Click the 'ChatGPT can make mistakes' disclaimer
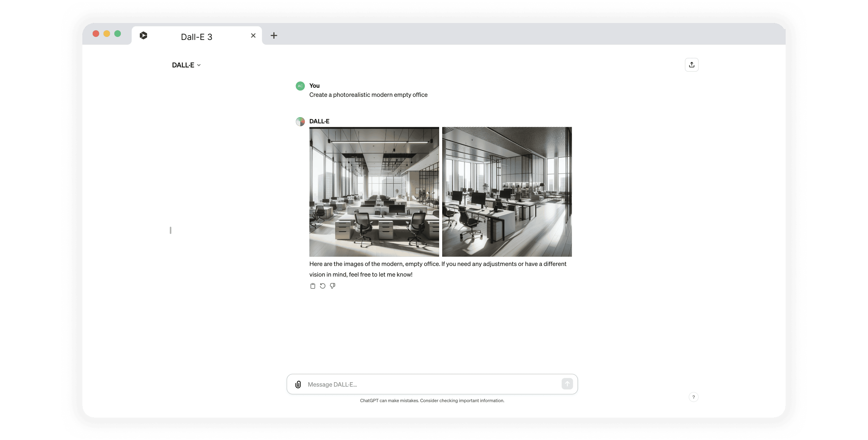 pyautogui.click(x=432, y=401)
